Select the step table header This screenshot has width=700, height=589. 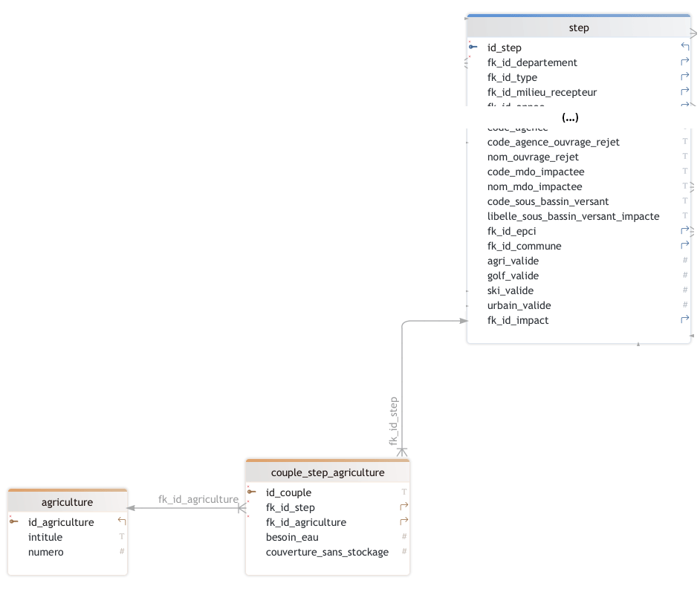coord(578,27)
